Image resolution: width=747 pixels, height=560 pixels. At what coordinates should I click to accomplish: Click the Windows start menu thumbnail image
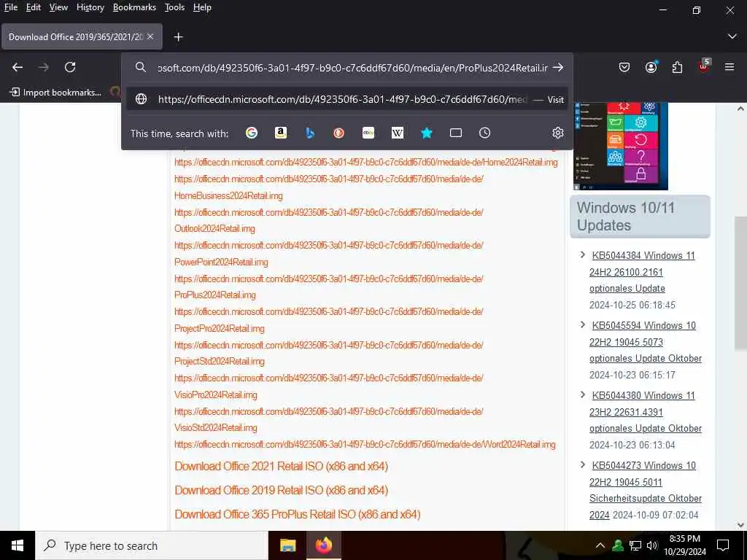[x=621, y=146]
